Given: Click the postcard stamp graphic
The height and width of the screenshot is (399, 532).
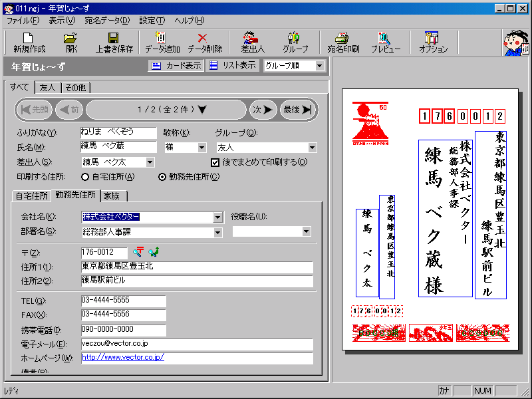Looking at the screenshot, I should [x=370, y=124].
